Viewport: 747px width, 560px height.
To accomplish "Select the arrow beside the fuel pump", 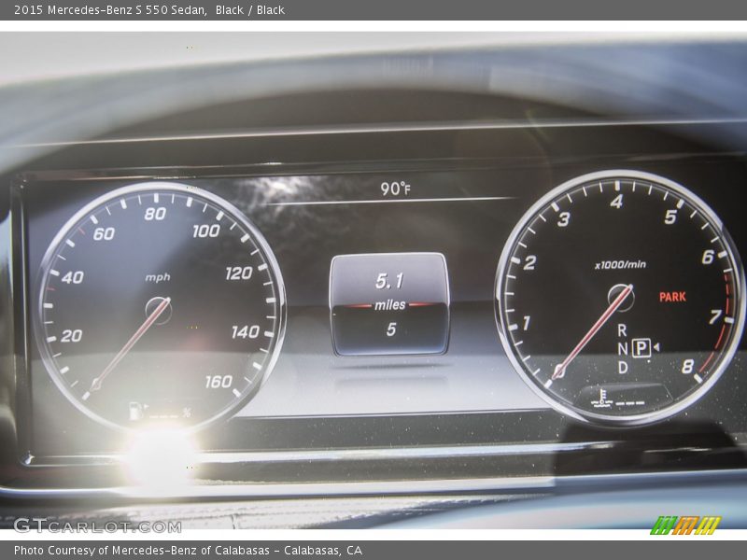I will (146, 406).
